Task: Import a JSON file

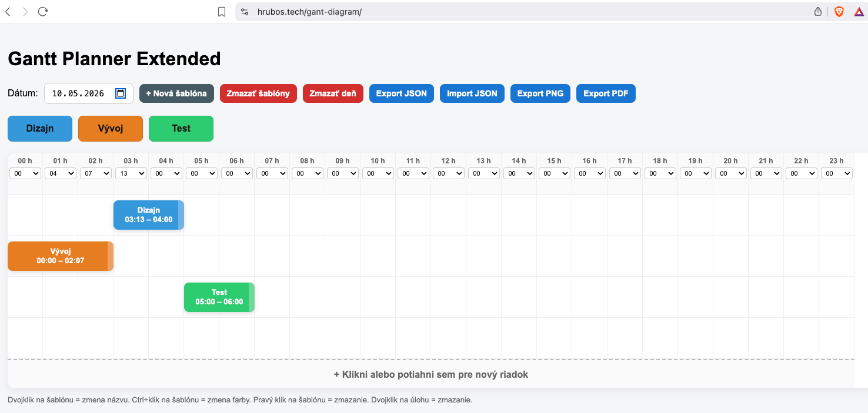Action: point(472,93)
